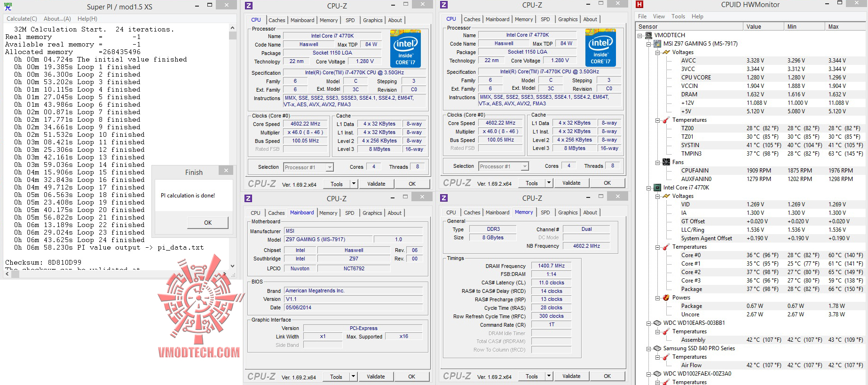Click the Super PI app icon in title bar
This screenshot has height=385, width=868.
click(x=8, y=7)
